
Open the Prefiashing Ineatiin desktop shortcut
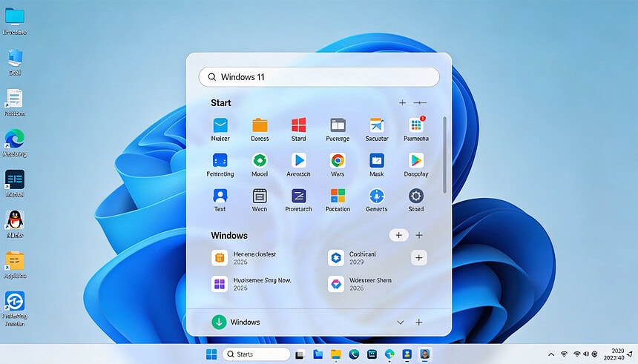pos(15,301)
